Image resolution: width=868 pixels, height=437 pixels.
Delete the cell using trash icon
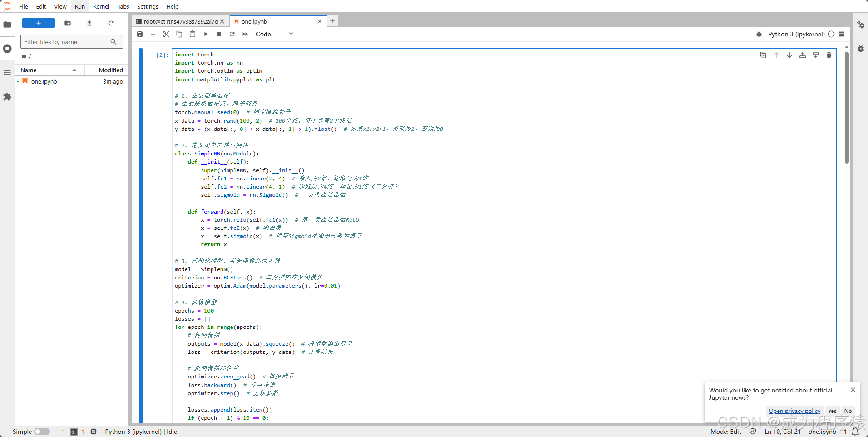[829, 55]
